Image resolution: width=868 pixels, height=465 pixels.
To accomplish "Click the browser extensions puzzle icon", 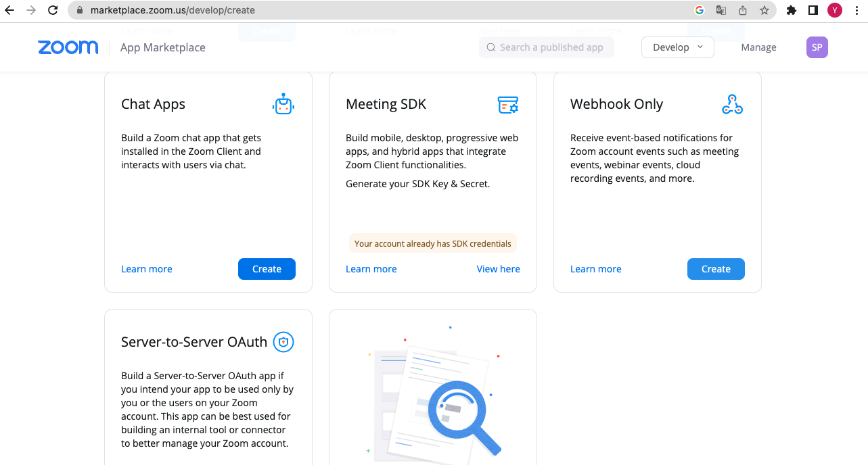I will tap(791, 10).
